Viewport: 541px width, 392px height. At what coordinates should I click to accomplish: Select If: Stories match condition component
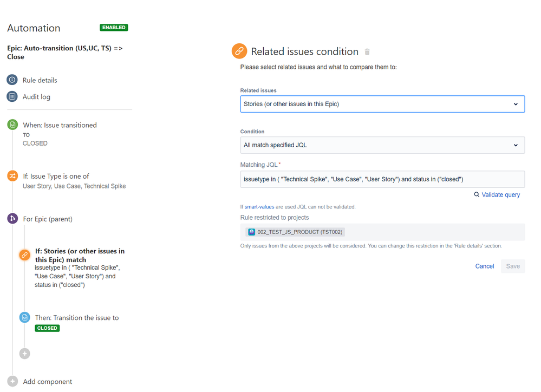pos(80,256)
